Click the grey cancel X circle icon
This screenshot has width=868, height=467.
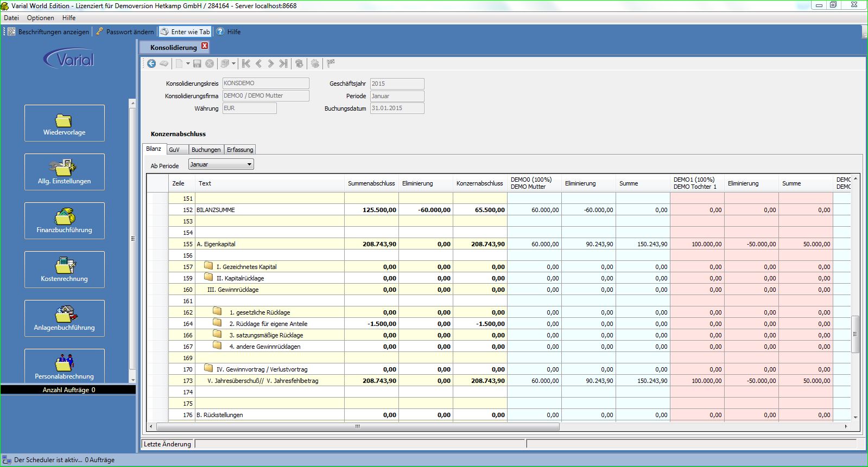[x=210, y=63]
